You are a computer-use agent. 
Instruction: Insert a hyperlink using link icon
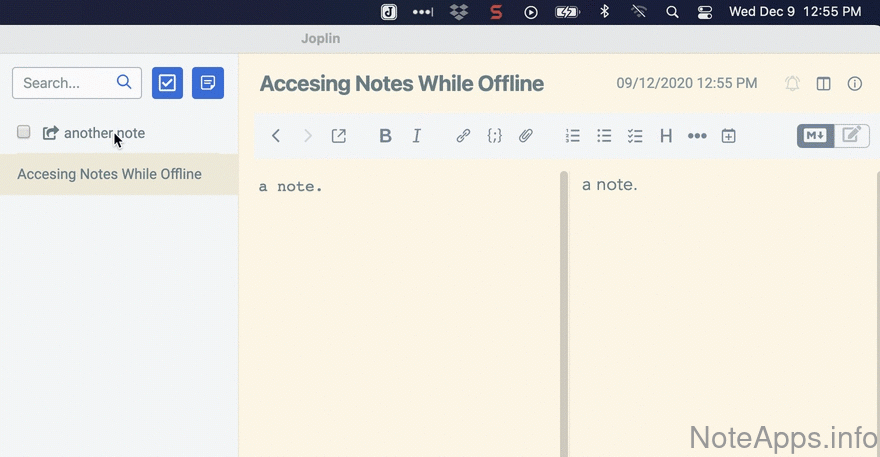pos(463,136)
